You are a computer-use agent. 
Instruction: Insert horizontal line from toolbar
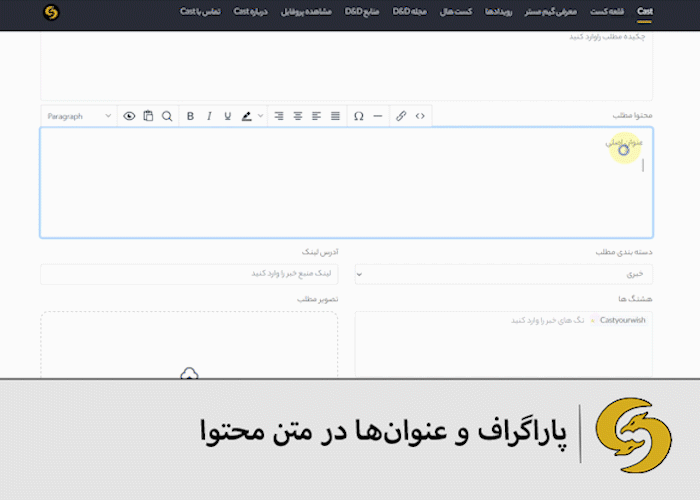(378, 116)
